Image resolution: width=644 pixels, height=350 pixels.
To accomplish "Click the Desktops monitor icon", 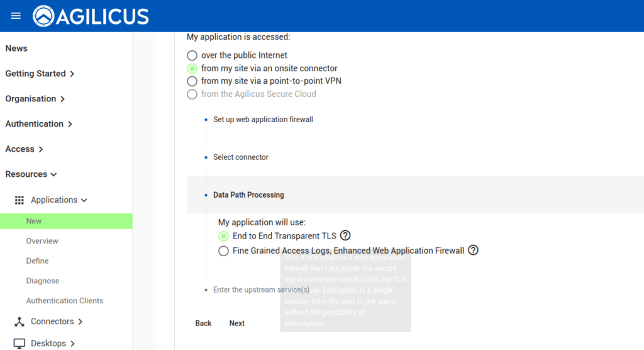I will (x=19, y=344).
